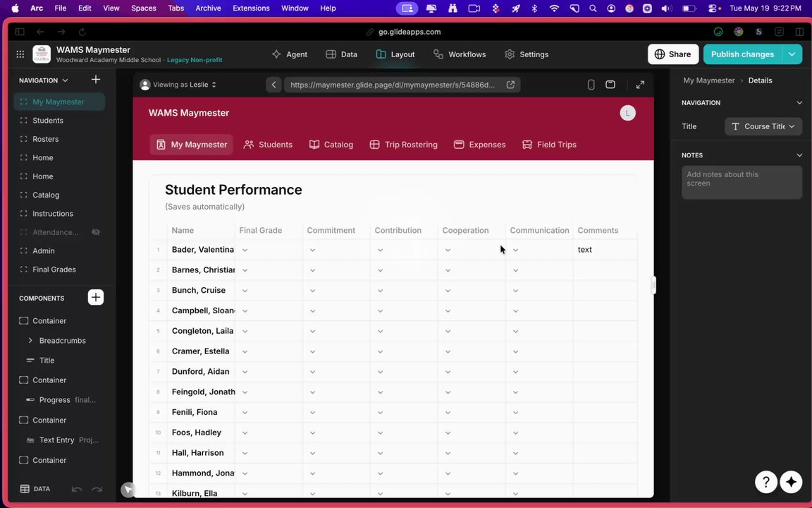
Task: Expand preview to fullscreen icon
Action: (641, 85)
